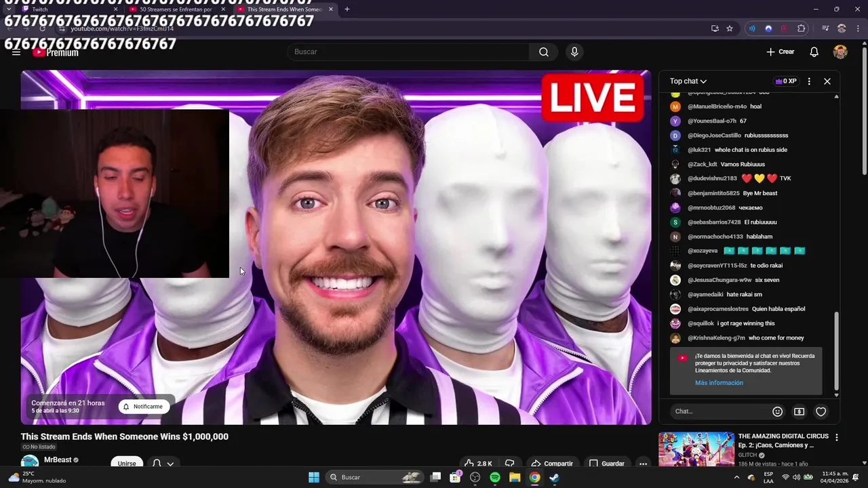Focus the Chat... message field
868x488 pixels.
(x=719, y=411)
